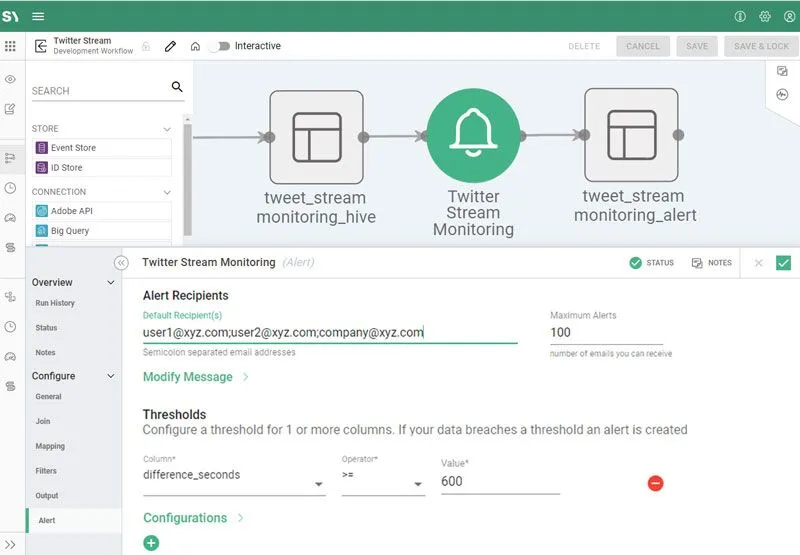
Task: Open the Column dropdown difference_seconds
Action: click(x=234, y=477)
